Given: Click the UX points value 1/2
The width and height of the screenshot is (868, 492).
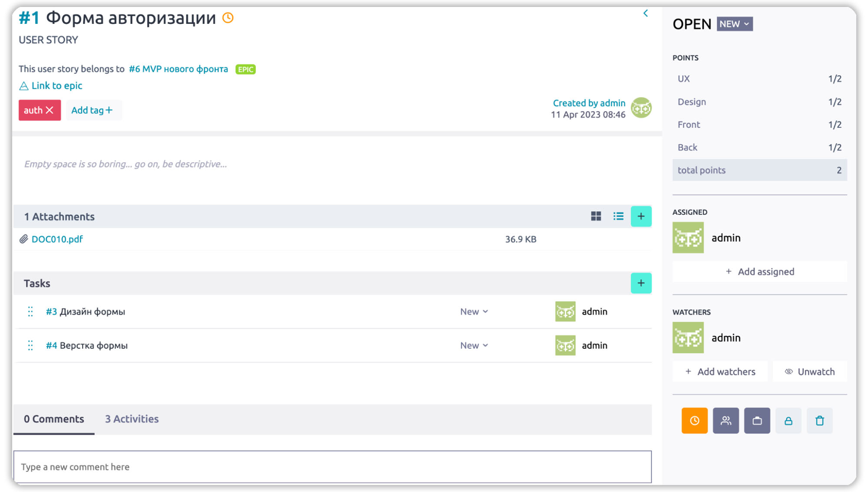Looking at the screenshot, I should coord(834,79).
